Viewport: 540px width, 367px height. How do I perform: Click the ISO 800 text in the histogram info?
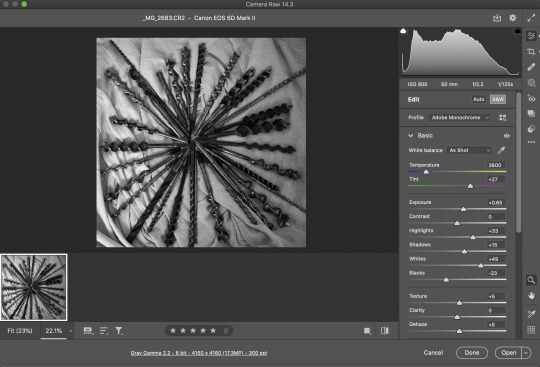coord(417,84)
